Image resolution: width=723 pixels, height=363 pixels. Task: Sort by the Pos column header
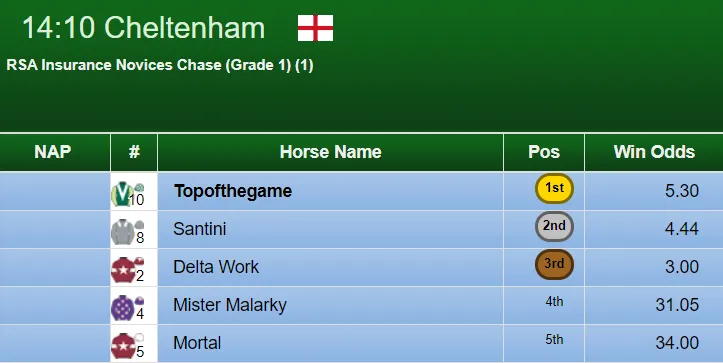[x=544, y=152]
